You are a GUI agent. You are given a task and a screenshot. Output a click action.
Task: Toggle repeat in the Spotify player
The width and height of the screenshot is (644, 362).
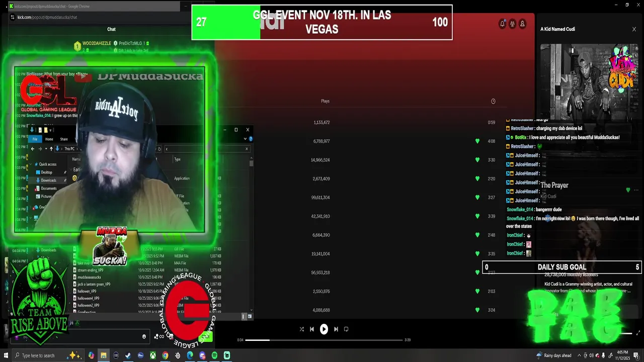coord(346,329)
